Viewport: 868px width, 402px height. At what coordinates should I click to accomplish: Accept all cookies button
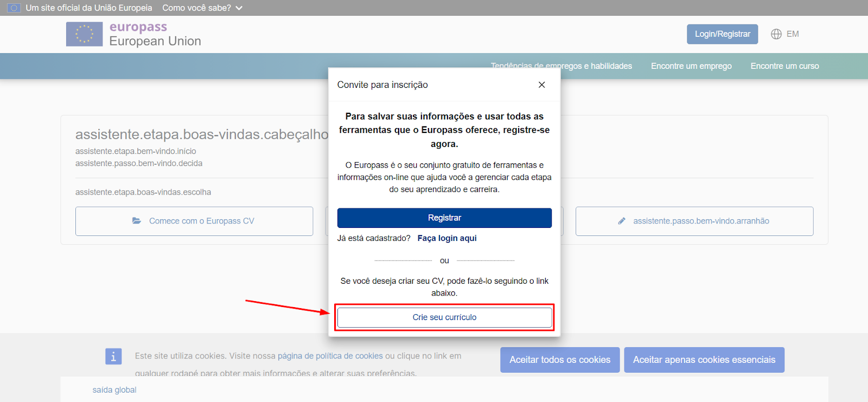pyautogui.click(x=560, y=360)
